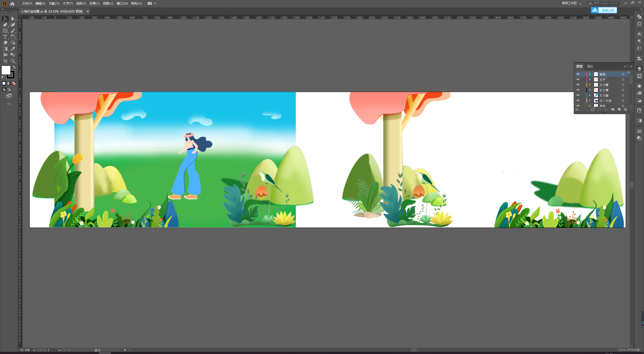Click the Adobe Stock search field

(x=606, y=3)
